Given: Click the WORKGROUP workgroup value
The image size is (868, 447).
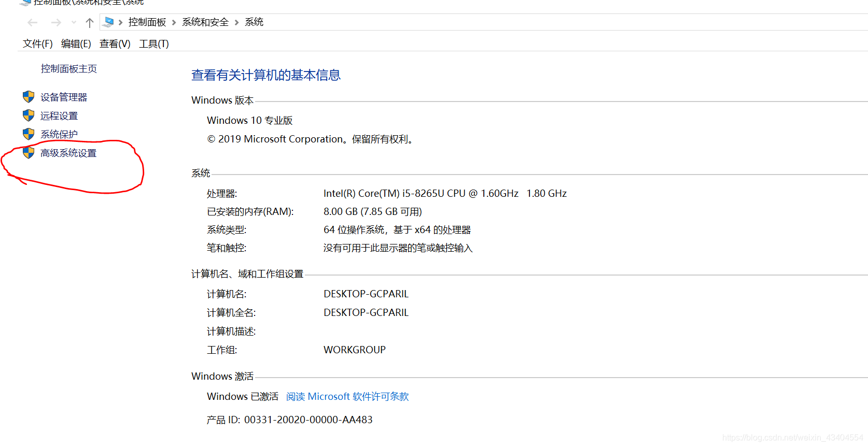Looking at the screenshot, I should (x=355, y=350).
